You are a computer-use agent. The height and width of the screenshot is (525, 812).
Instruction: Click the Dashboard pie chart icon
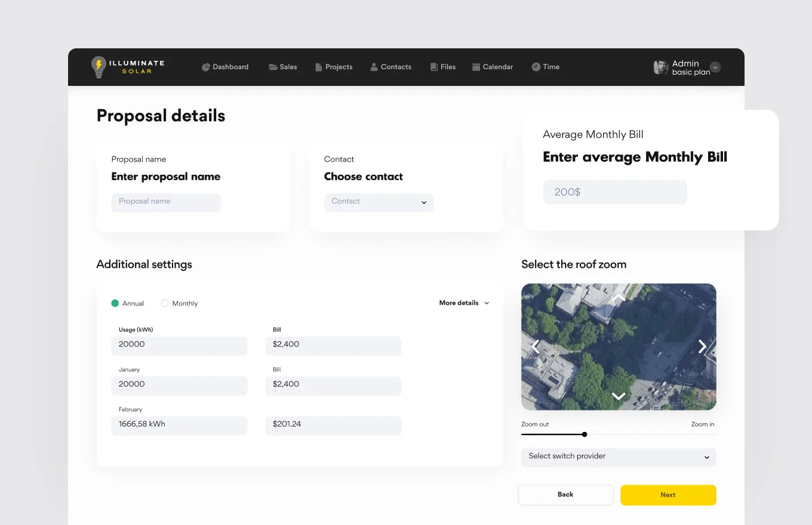tap(206, 67)
